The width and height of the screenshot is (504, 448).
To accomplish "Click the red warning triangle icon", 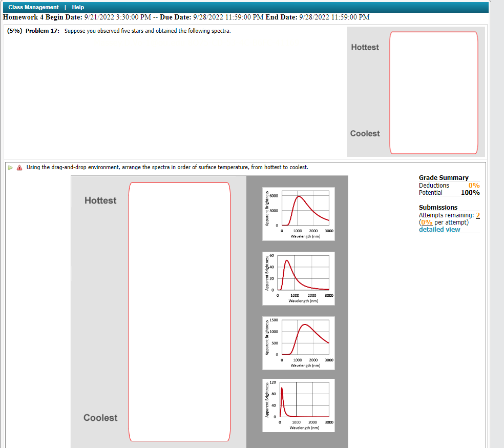I will click(19, 167).
